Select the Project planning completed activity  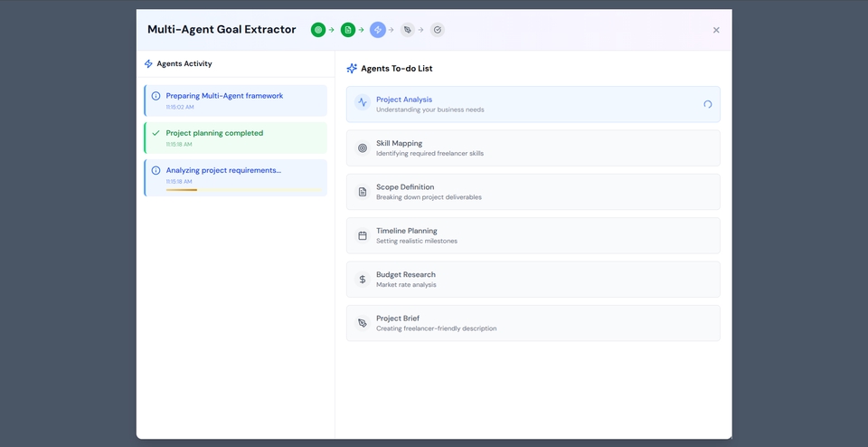(236, 138)
